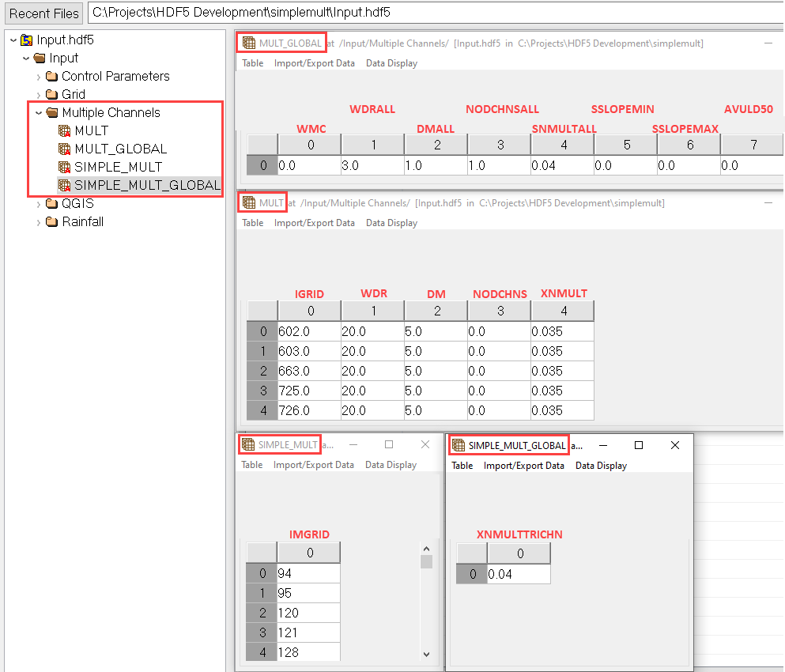Open Import/Export Data menu in MULT window
The width and height of the screenshot is (785, 672).
(x=315, y=223)
